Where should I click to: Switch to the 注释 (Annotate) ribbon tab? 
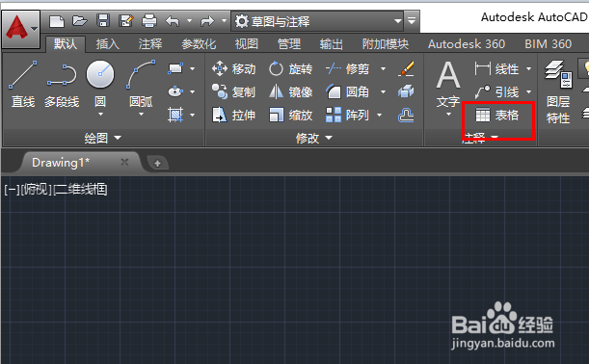(150, 44)
